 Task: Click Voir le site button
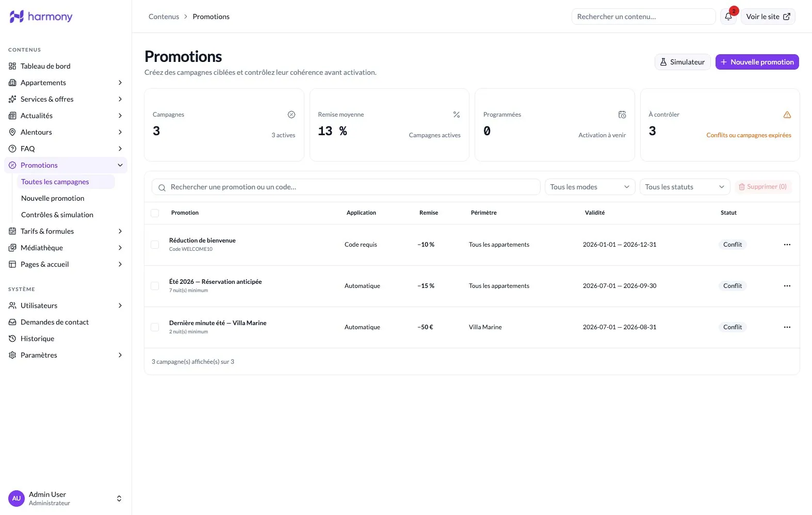768,17
